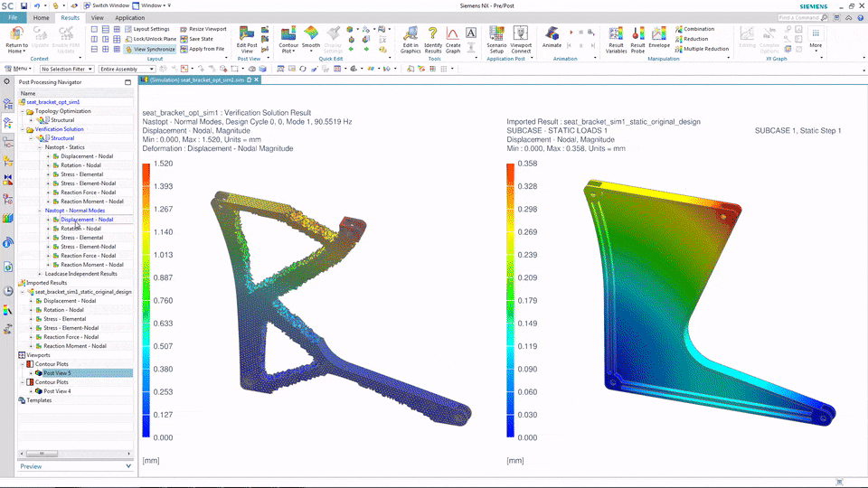Close the seat_bracket_opt_sim1.sim tab
868x488 pixels.
[256, 80]
